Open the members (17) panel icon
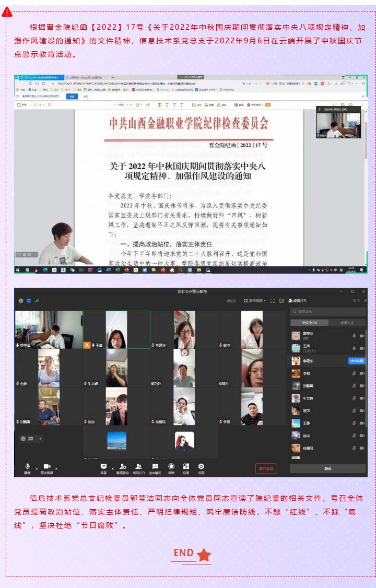Screen dimensions: 376x588 (x=138, y=466)
